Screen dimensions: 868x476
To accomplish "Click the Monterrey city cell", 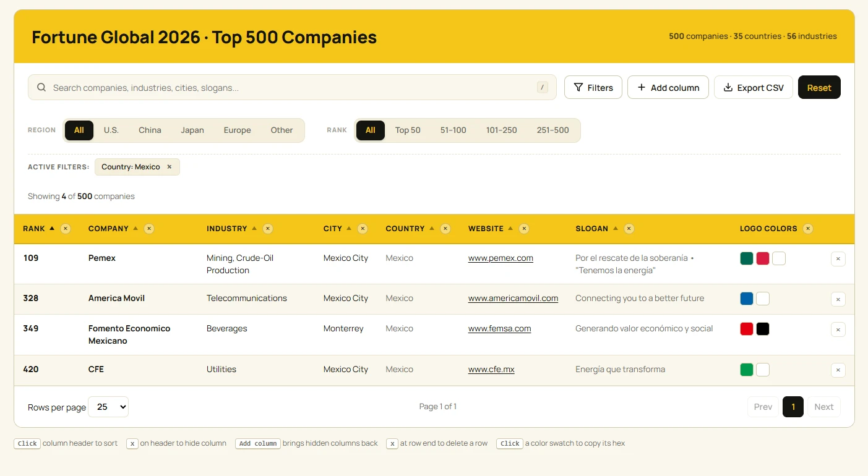I will tap(343, 328).
